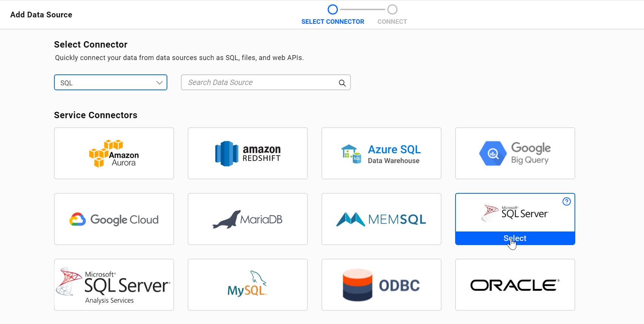
Task: Choose the MySQL connector
Action: (248, 285)
